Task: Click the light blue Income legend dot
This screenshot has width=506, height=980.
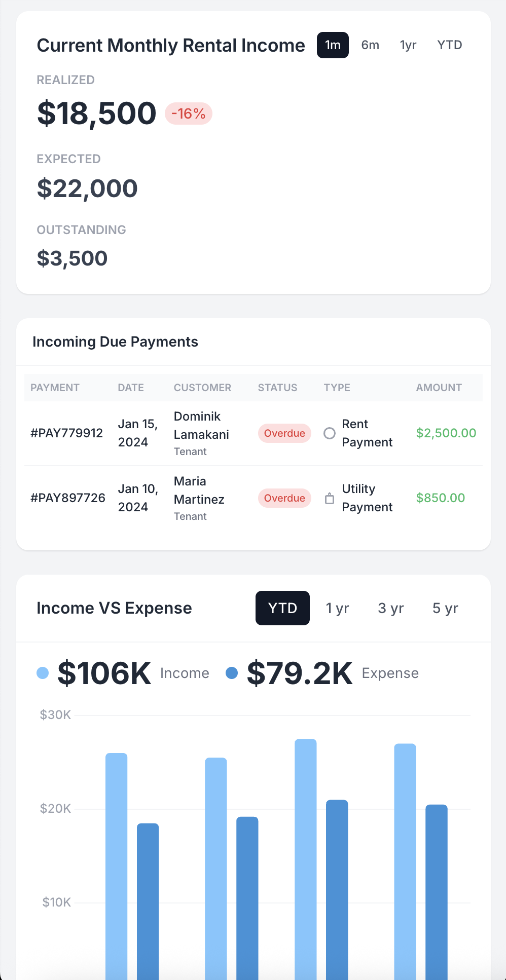Action: 43,673
